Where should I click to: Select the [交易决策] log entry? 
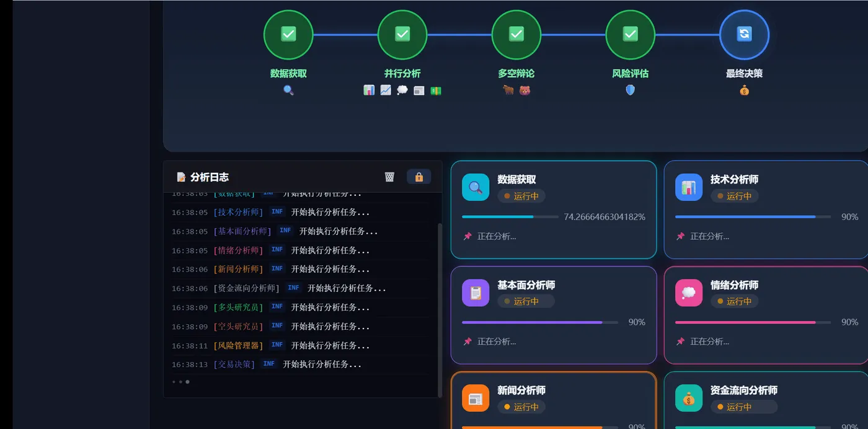(x=300, y=364)
